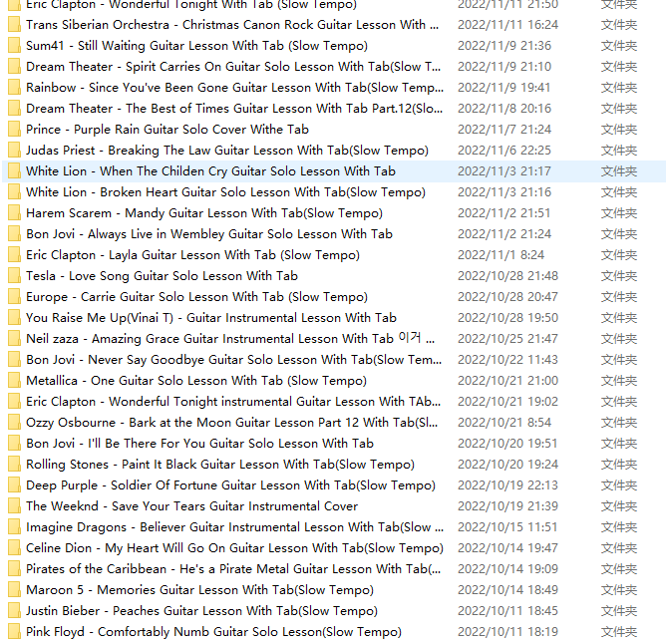
Task: Select Metallica One Guitar Solo Lesson name
Action: [196, 381]
